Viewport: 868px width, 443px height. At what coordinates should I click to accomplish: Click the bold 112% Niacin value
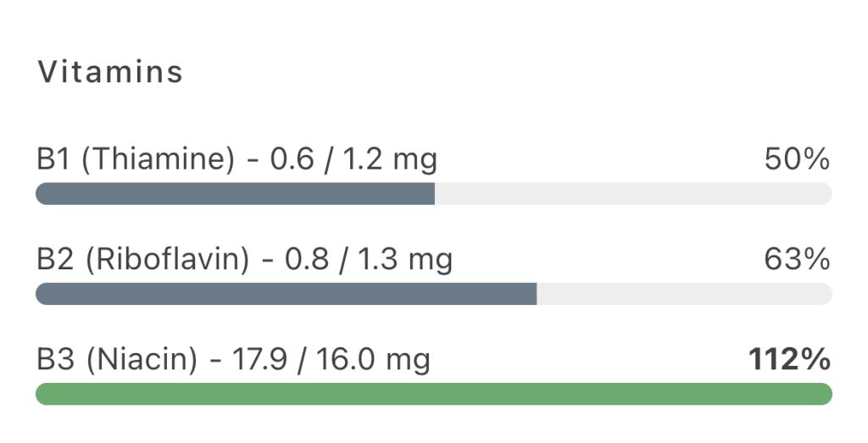point(789,359)
